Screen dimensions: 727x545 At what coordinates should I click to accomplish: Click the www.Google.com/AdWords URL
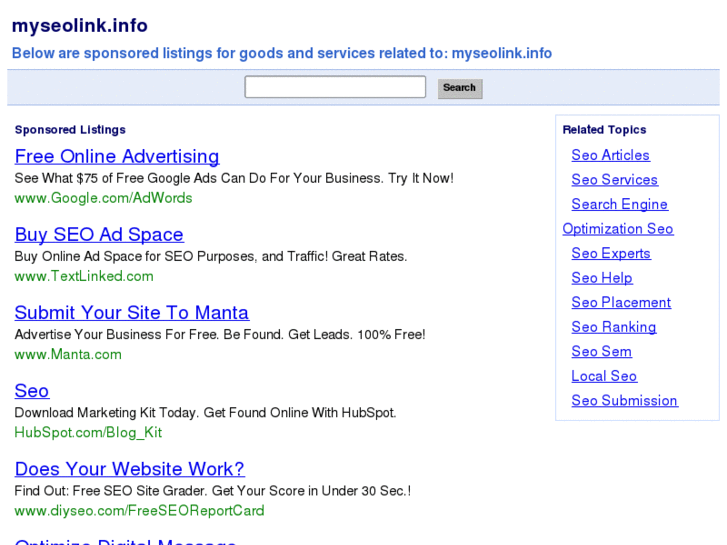pyautogui.click(x=103, y=198)
